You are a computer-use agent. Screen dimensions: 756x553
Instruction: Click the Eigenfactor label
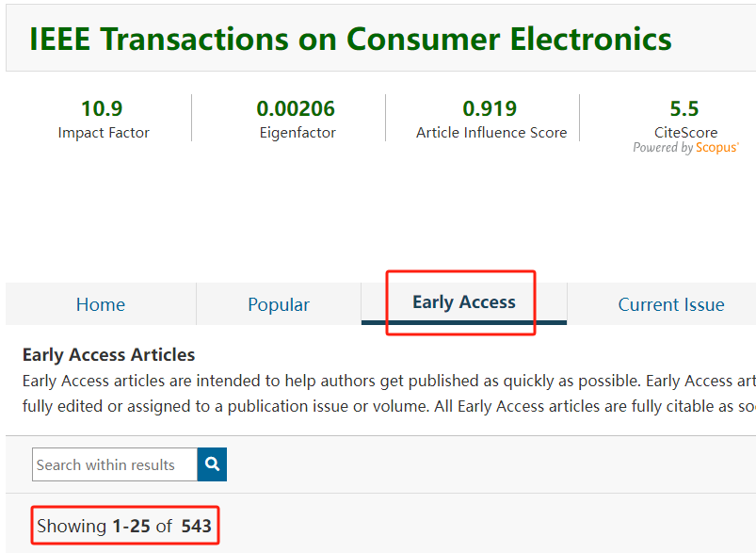point(298,133)
